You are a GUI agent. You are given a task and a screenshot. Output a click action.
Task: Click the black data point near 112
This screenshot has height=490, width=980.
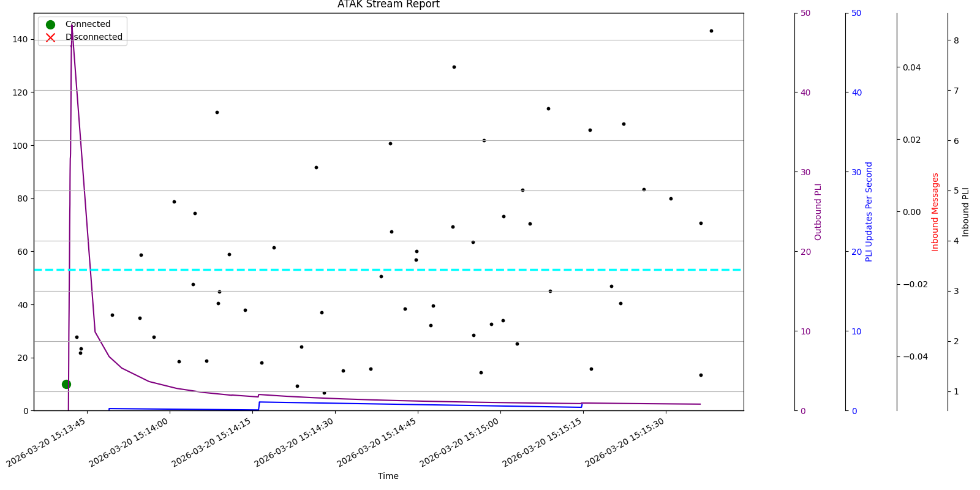tap(217, 112)
